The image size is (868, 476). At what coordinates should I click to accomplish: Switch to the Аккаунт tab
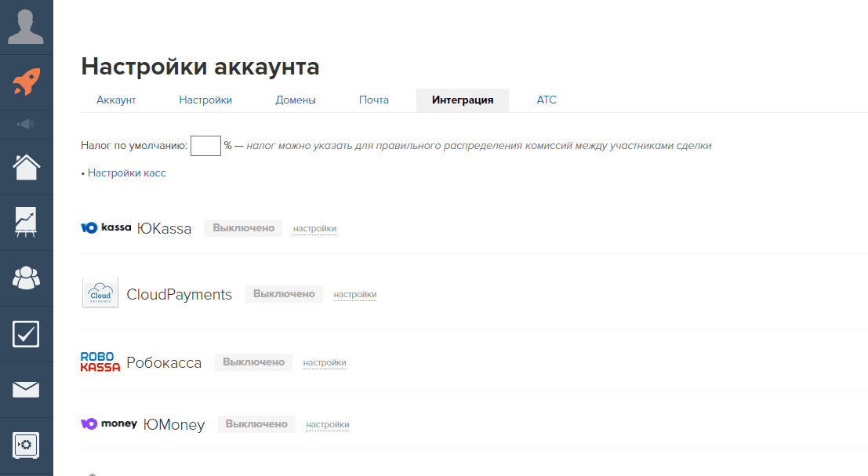click(116, 100)
